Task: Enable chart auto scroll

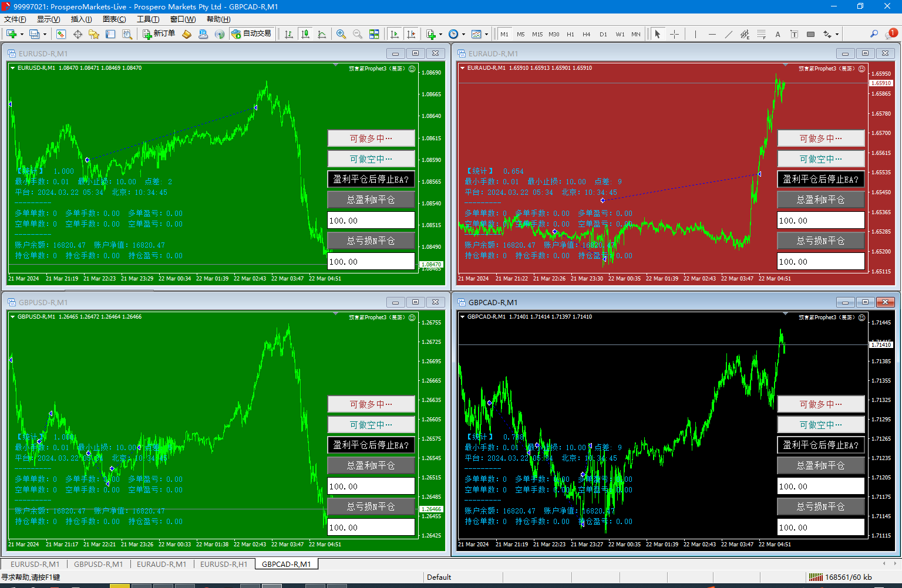Action: point(395,34)
